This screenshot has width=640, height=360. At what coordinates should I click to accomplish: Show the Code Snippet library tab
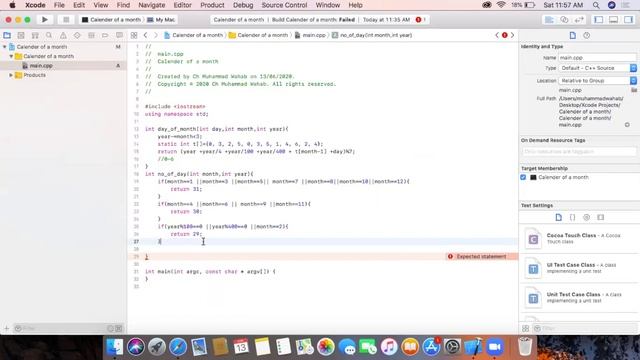pos(573,218)
